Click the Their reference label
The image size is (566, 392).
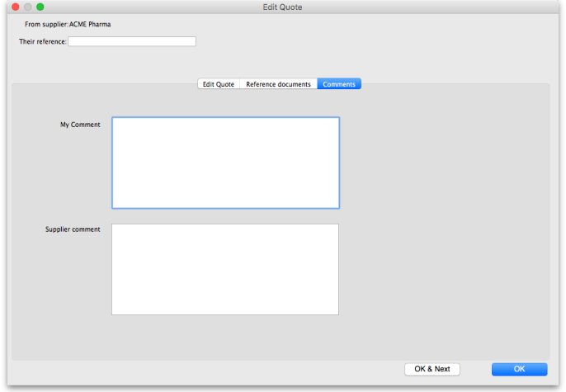point(42,41)
